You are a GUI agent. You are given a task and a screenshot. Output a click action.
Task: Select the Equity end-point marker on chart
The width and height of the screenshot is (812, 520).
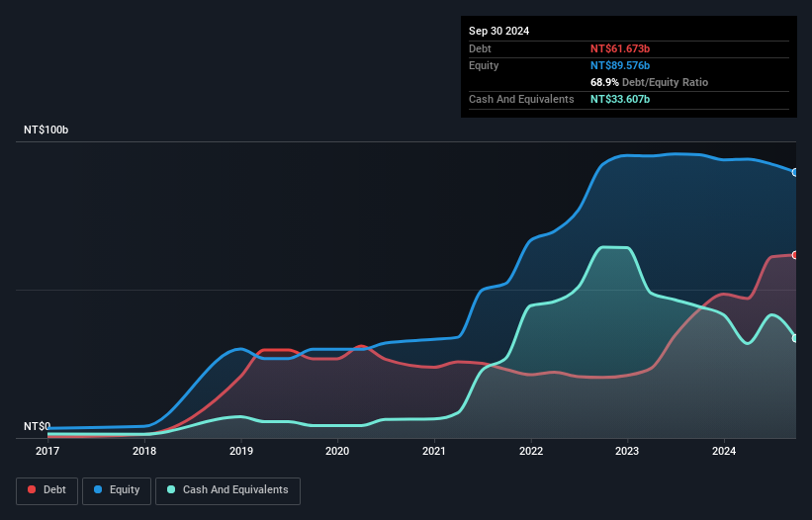pyautogui.click(x=795, y=172)
